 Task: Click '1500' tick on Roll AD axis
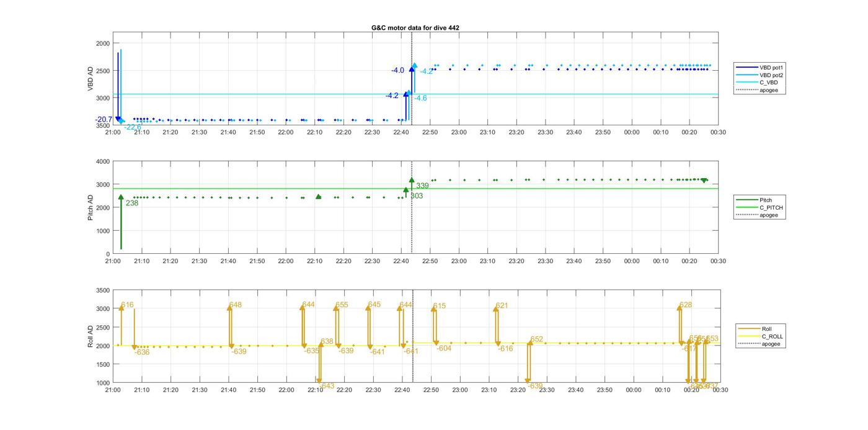[x=103, y=364]
